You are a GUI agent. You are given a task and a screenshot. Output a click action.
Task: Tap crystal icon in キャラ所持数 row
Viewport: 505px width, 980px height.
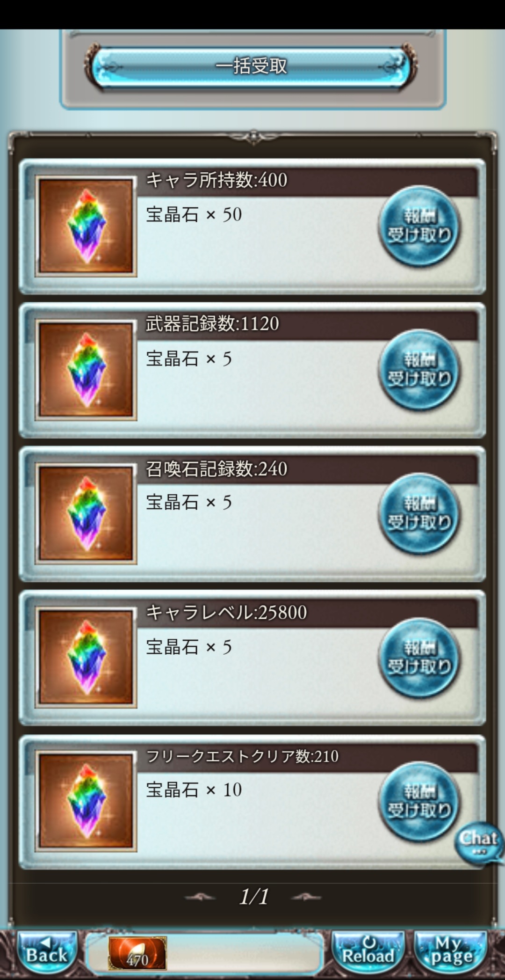[x=86, y=226]
